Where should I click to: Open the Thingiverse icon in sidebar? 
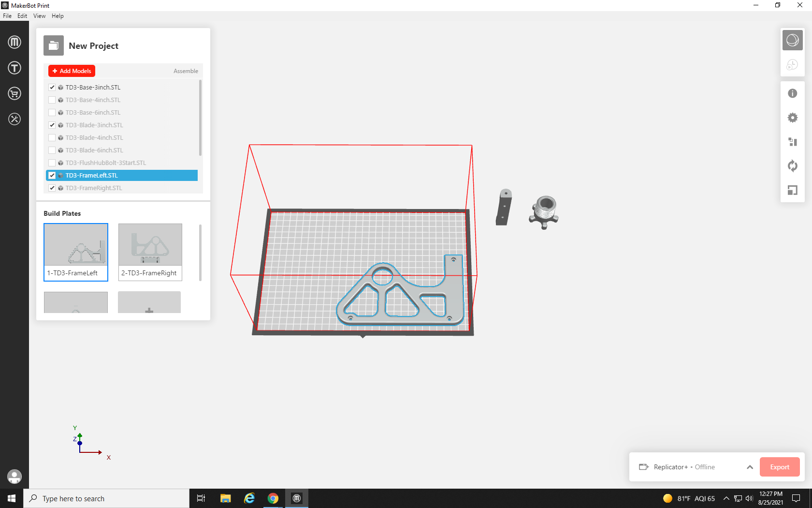14,68
